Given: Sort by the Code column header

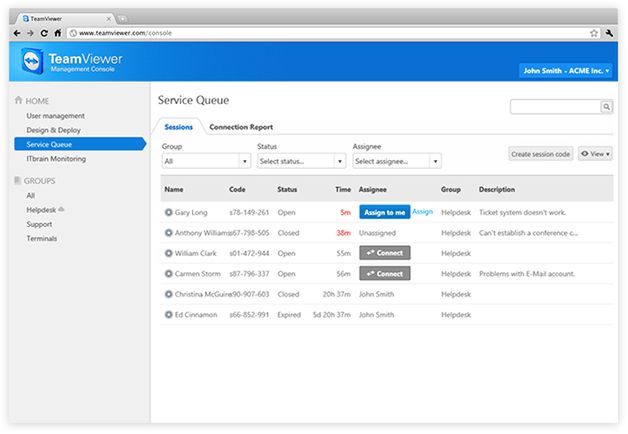Looking at the screenshot, I should [x=237, y=189].
